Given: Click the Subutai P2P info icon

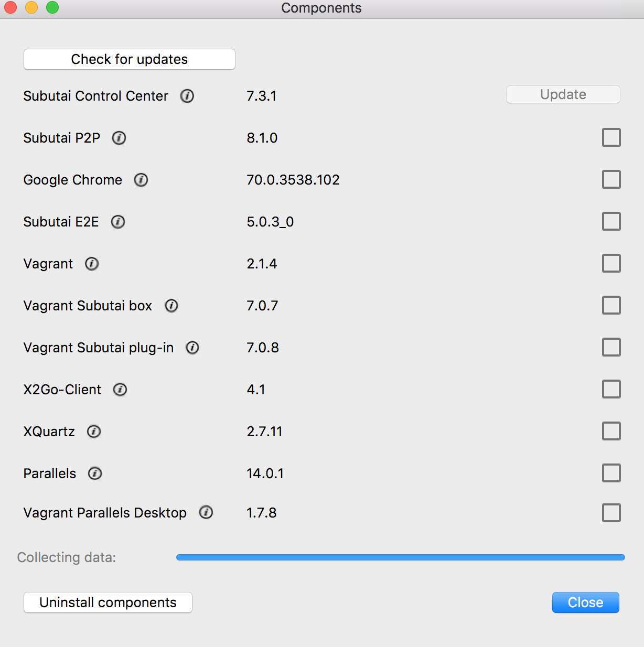Looking at the screenshot, I should pyautogui.click(x=119, y=138).
